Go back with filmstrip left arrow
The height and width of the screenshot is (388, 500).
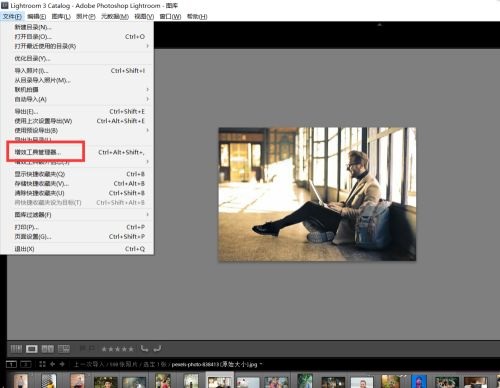[52, 364]
